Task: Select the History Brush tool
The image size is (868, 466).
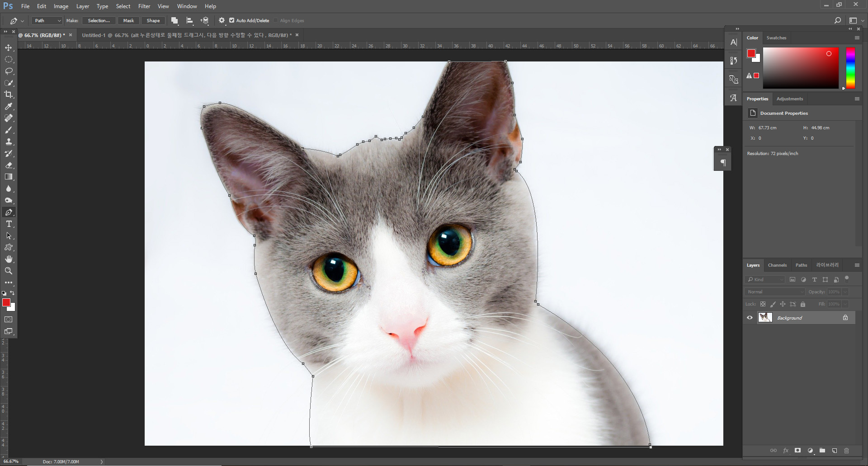Action: click(9, 153)
